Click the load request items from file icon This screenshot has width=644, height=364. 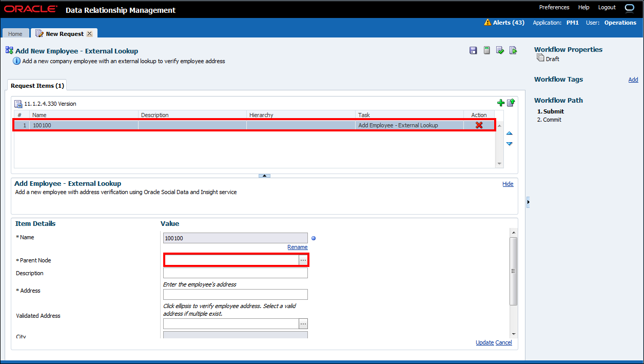pos(511,103)
